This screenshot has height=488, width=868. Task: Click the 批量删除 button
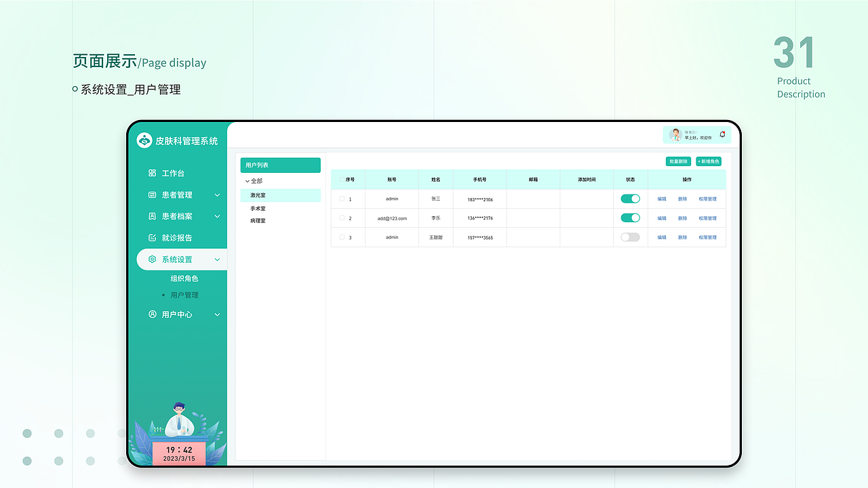(678, 161)
